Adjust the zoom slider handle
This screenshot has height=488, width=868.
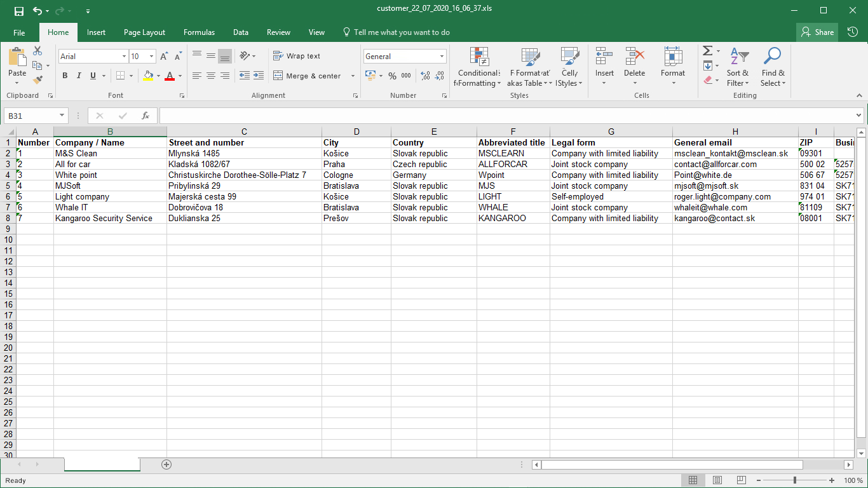[x=794, y=480]
